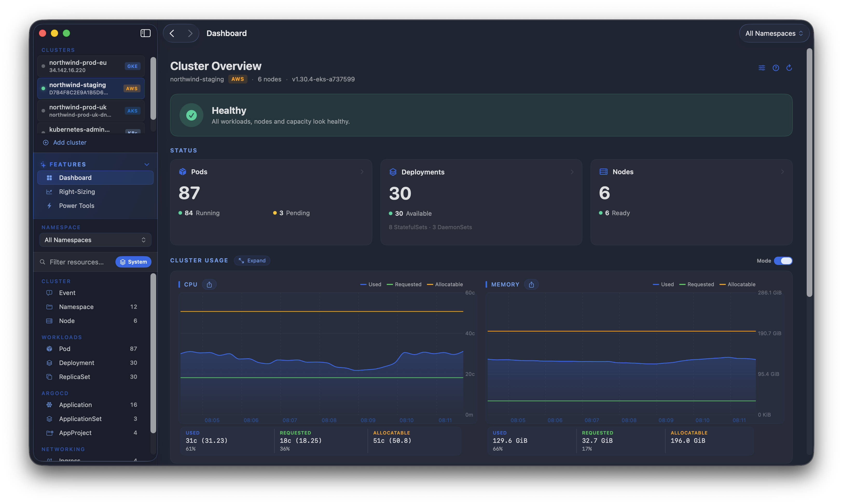
Task: Open the sidebar All Namespaces dropdown
Action: pos(95,240)
